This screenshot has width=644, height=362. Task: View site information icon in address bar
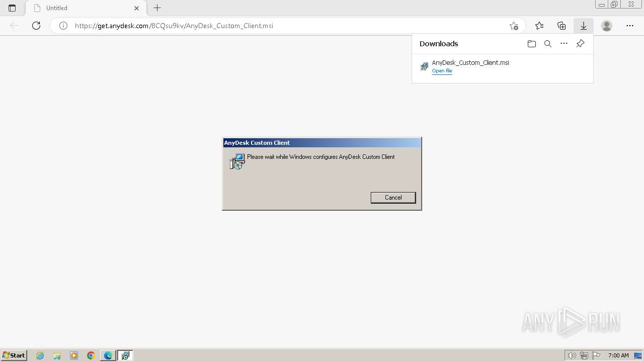point(63,26)
